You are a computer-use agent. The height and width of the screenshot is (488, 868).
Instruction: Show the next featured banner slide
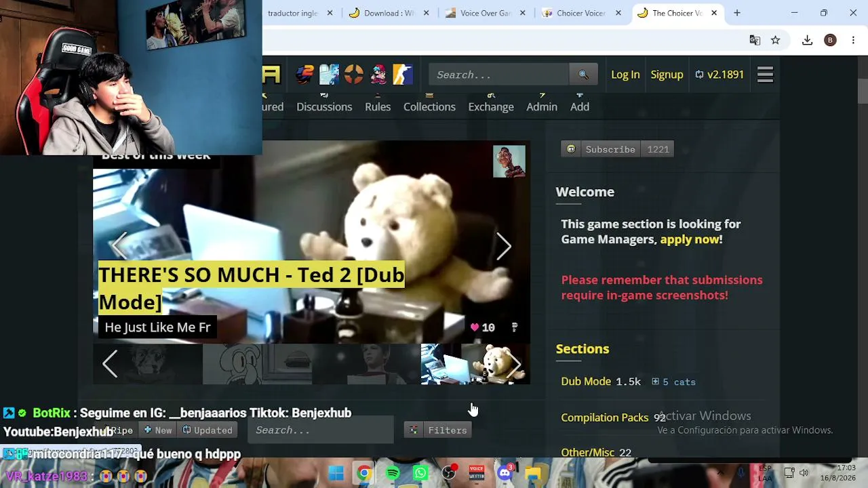503,247
